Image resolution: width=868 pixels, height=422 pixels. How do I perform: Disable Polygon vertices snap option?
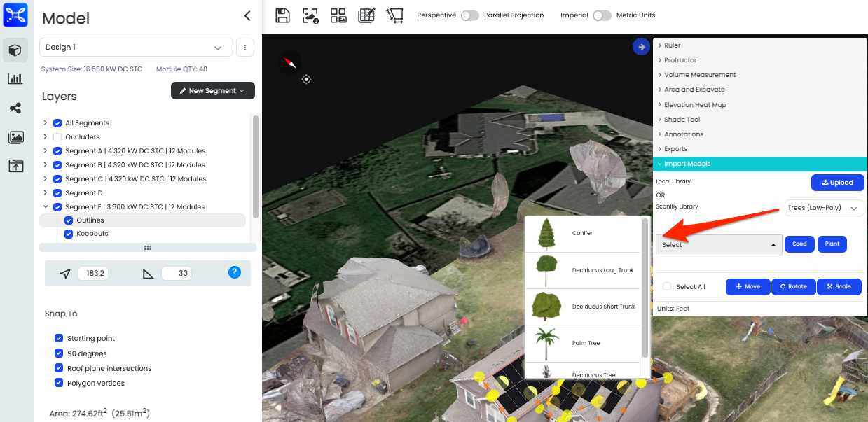click(x=59, y=384)
